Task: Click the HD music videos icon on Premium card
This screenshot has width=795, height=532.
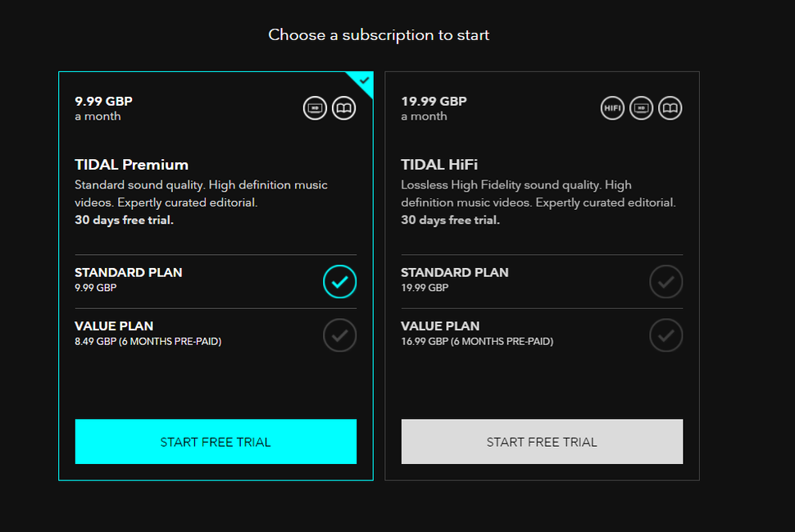Action: (x=315, y=107)
